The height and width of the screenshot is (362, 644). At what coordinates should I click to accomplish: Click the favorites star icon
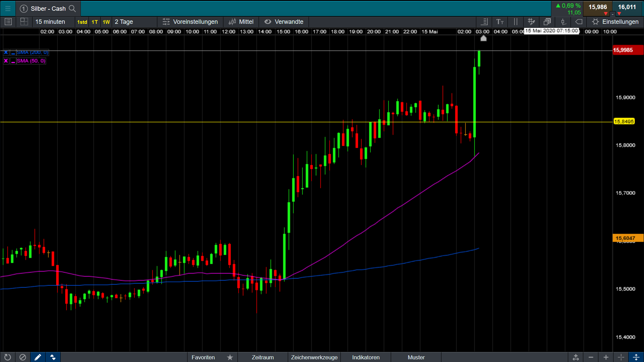pos(230,357)
